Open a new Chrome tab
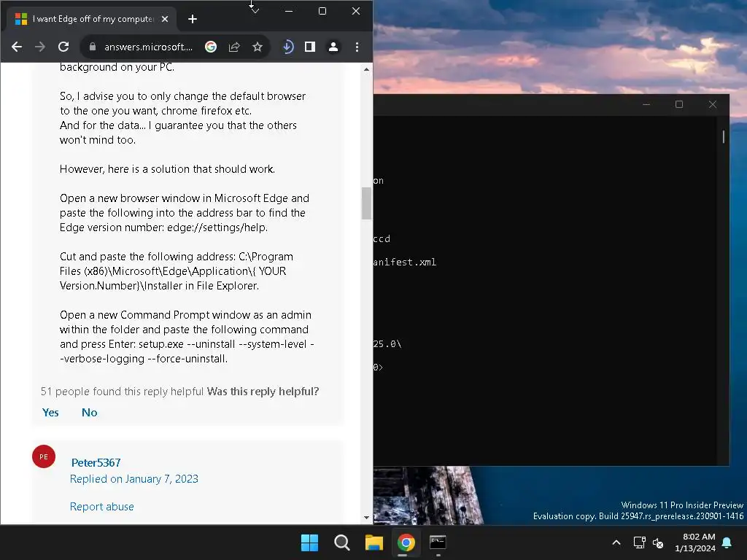 coord(193,19)
